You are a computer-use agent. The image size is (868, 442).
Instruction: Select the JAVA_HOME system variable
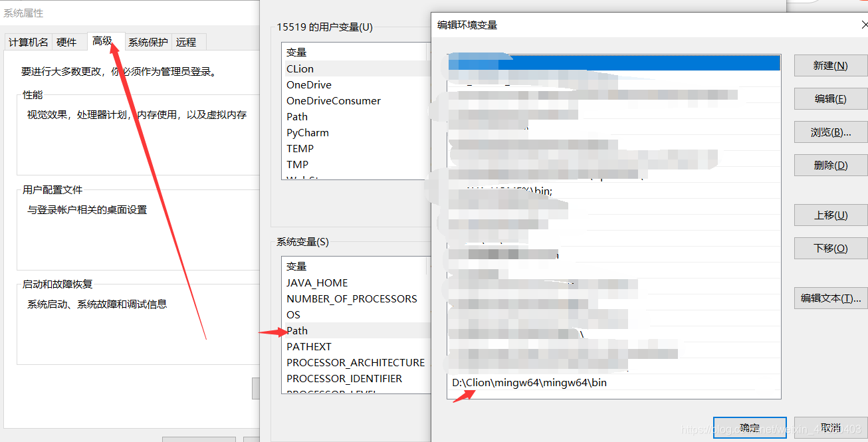tap(316, 282)
